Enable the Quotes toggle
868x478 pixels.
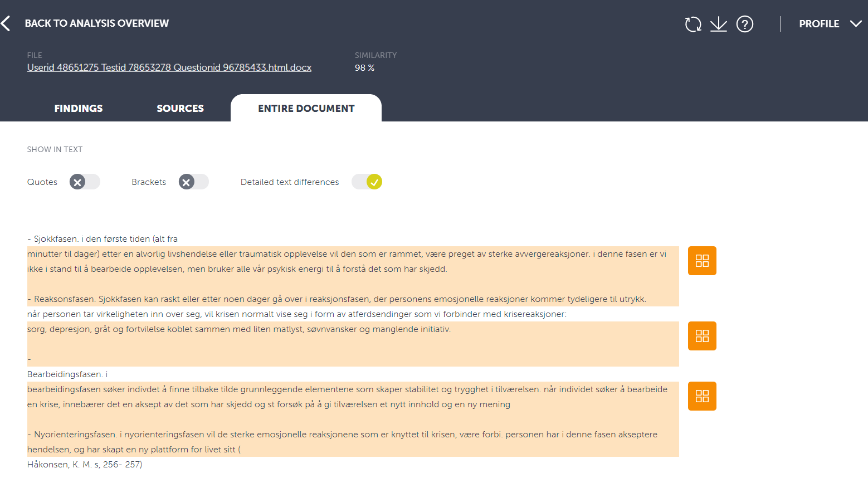pyautogui.click(x=85, y=182)
